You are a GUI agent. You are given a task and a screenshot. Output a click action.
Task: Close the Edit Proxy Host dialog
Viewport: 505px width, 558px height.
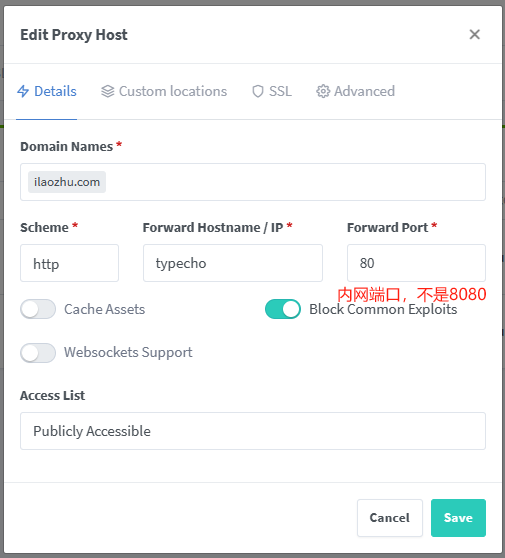[x=474, y=35]
